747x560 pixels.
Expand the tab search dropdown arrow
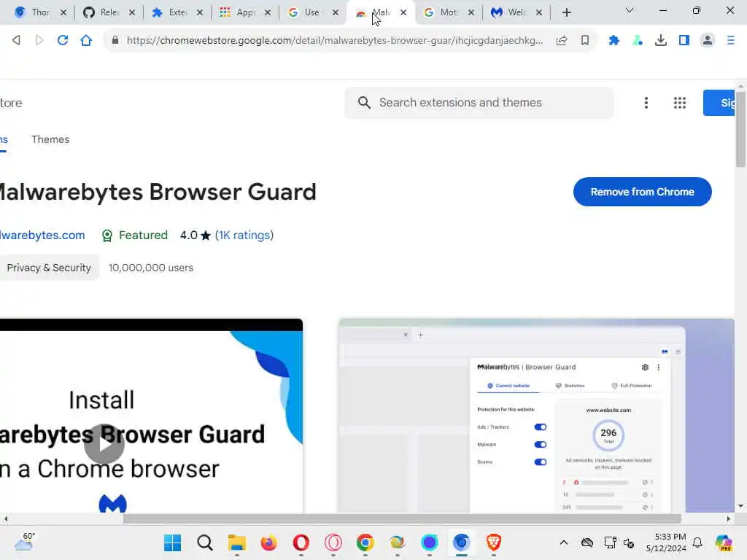pyautogui.click(x=630, y=10)
